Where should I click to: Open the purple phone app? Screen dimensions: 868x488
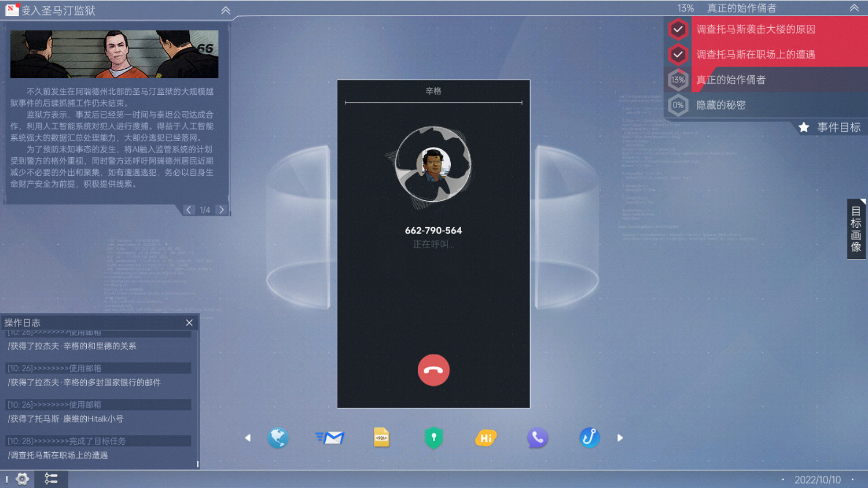click(538, 438)
